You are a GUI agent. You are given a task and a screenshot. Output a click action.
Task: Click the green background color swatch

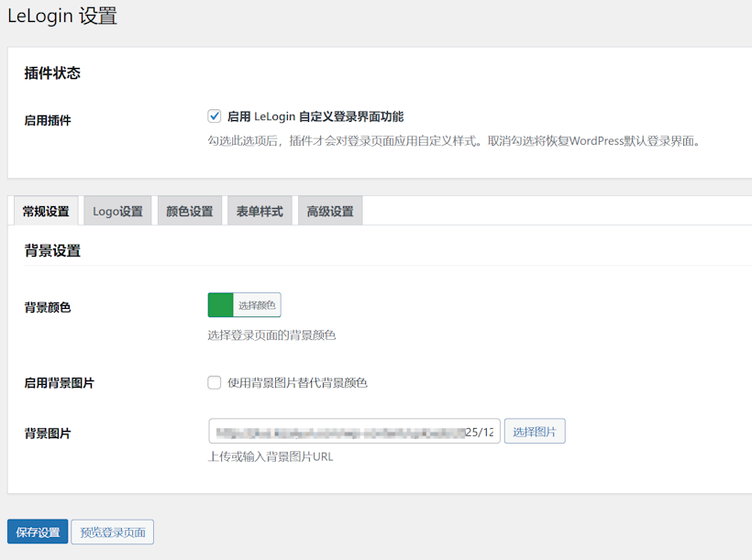[x=221, y=305]
